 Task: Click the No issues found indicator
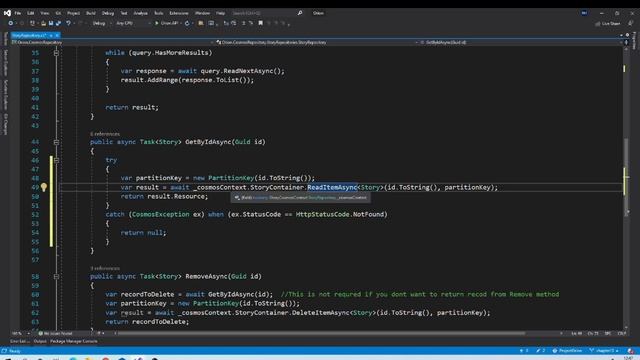click(55, 333)
